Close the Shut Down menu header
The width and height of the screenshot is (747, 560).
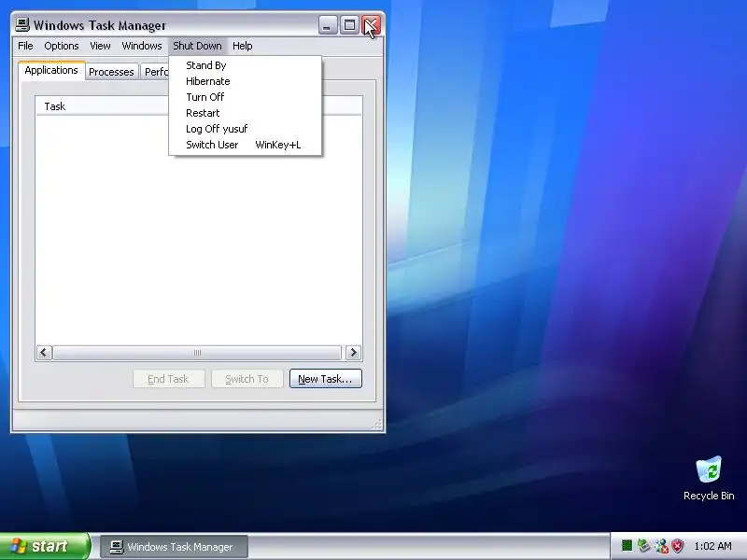pos(197,46)
